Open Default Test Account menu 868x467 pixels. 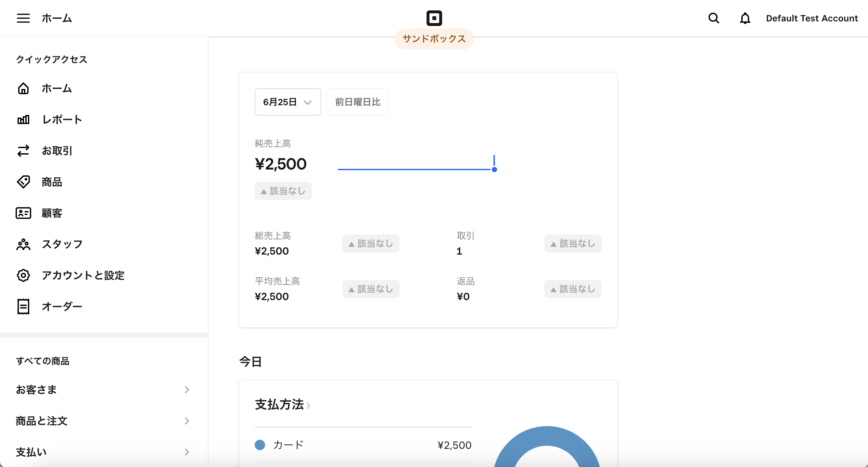coord(812,18)
